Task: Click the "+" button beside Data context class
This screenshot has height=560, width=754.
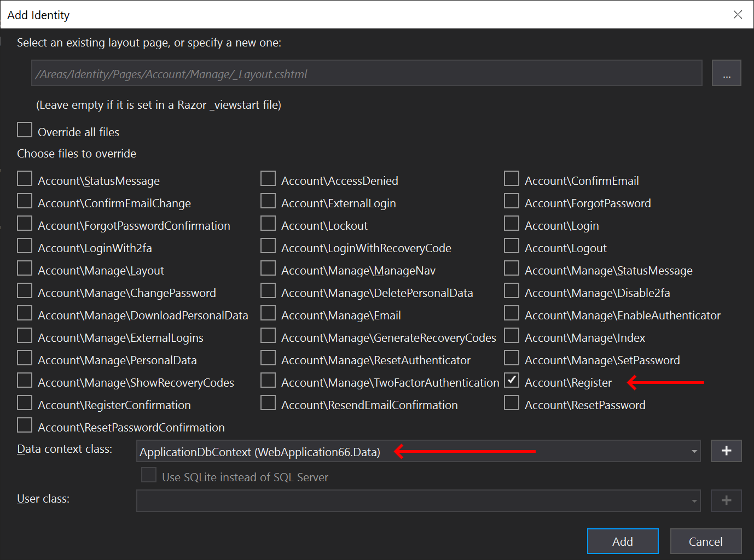Action: click(x=726, y=451)
